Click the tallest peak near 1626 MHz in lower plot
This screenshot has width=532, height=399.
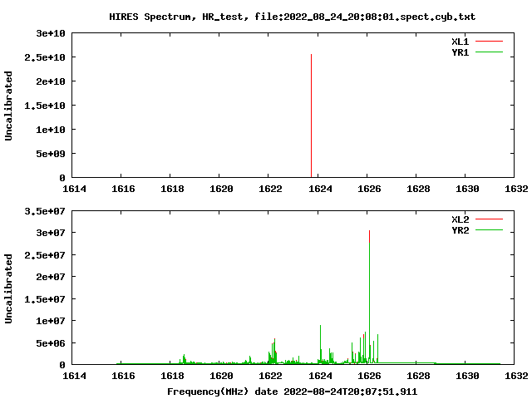tap(369, 297)
